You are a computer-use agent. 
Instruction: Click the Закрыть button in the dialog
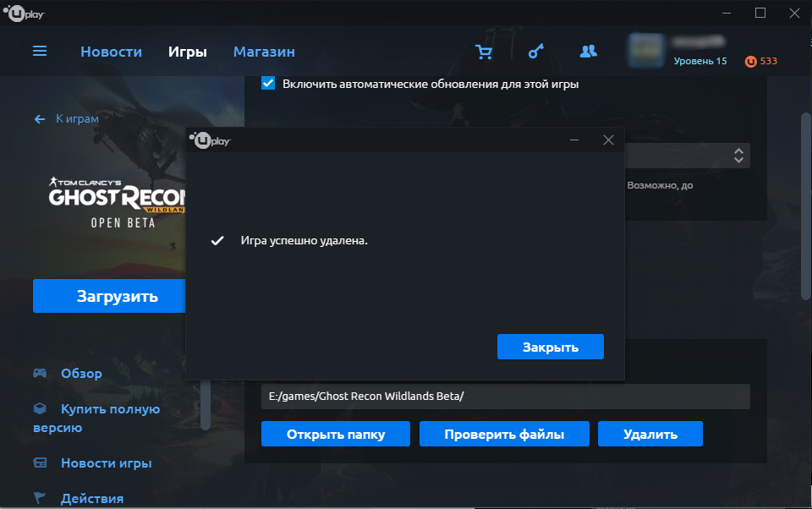[x=551, y=347]
